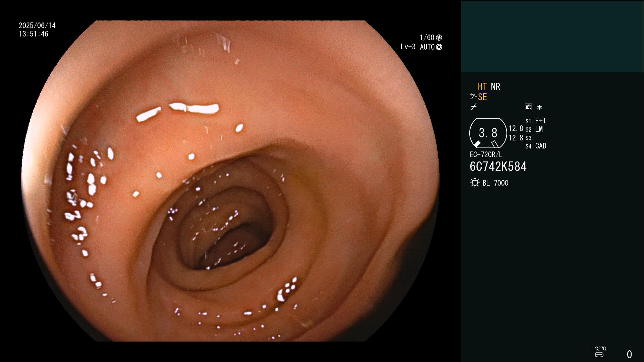The image size is (644, 362).
Task: Click the captured image counter 0
Action: [629, 354]
